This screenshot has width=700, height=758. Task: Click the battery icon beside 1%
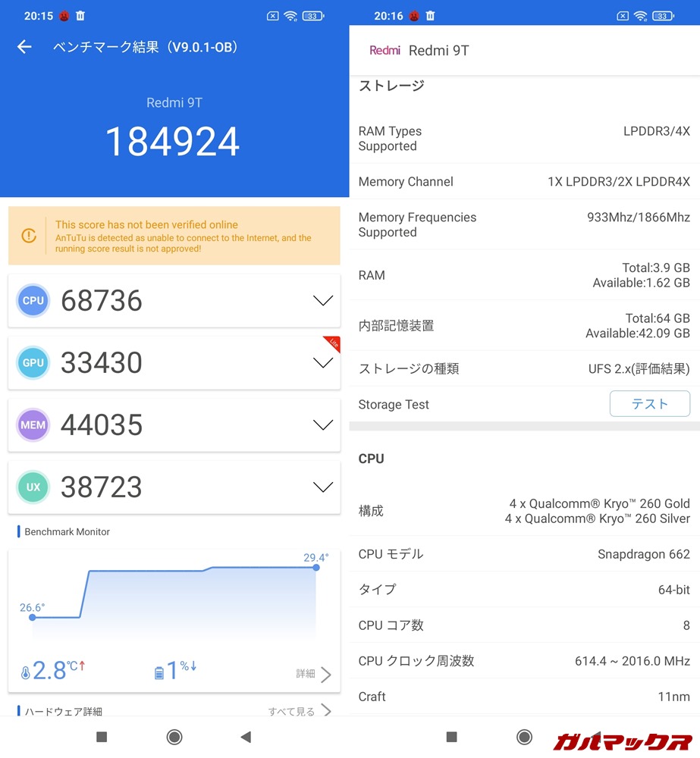pos(158,669)
